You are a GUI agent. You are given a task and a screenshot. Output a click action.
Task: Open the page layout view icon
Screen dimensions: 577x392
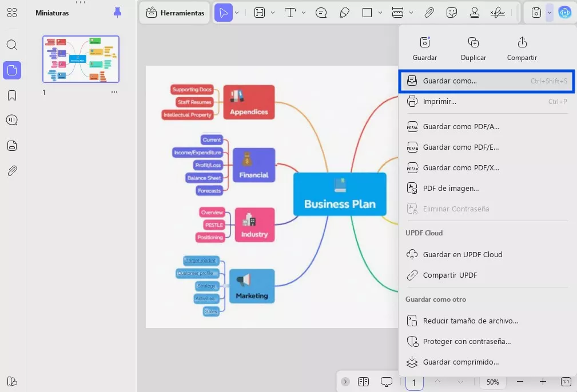363,382
